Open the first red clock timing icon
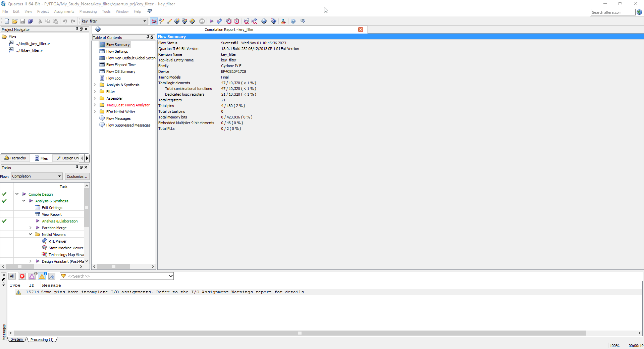 click(229, 21)
